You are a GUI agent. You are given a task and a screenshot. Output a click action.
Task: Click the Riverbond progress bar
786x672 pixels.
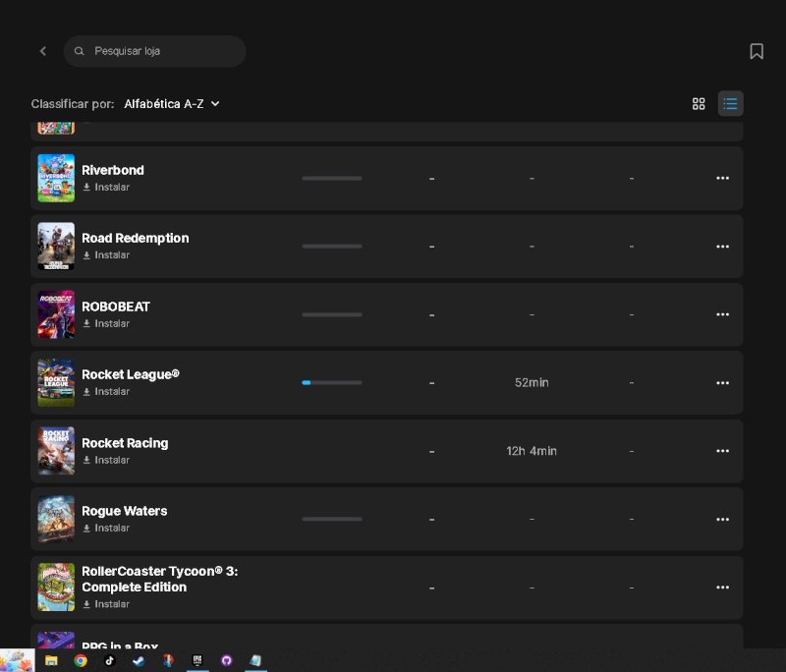(332, 179)
